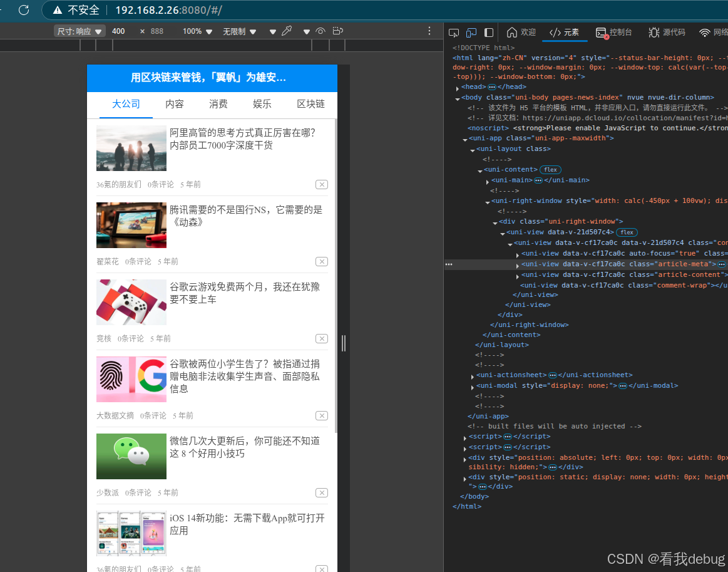This screenshot has width=728, height=572.
Task: Reload the page with the browser refresh icon
Action: (24, 10)
